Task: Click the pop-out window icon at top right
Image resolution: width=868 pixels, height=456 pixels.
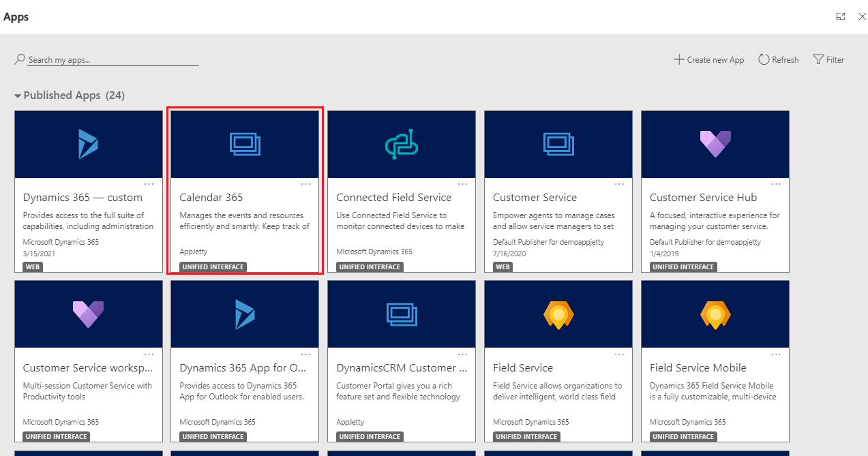Action: coord(841,16)
